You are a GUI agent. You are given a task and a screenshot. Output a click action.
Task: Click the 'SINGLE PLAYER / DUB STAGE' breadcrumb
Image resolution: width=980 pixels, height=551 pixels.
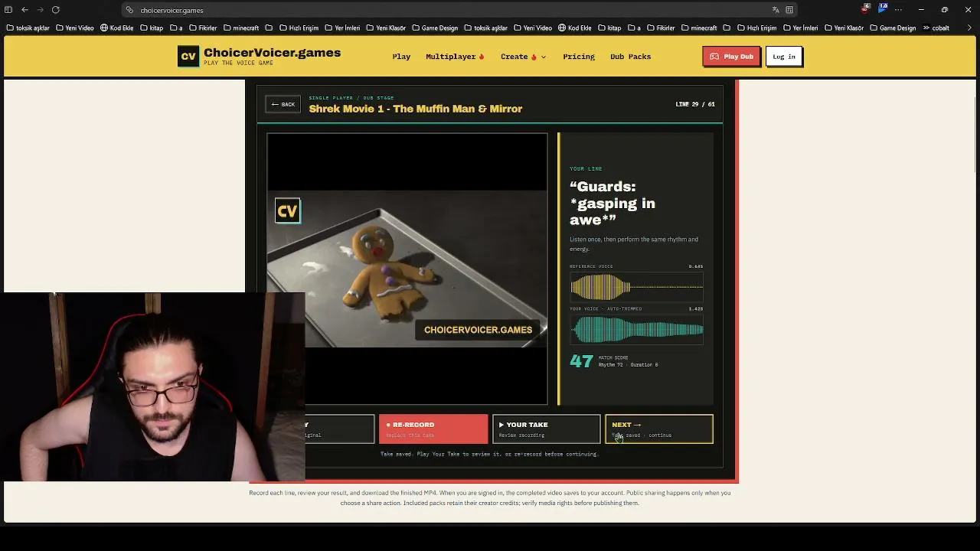[x=351, y=98]
